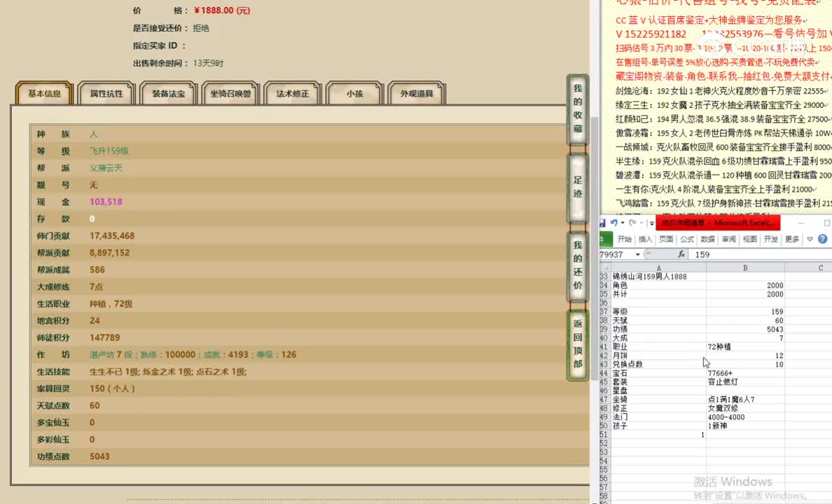Click the document line starting 剑蚀沧海

(721, 91)
